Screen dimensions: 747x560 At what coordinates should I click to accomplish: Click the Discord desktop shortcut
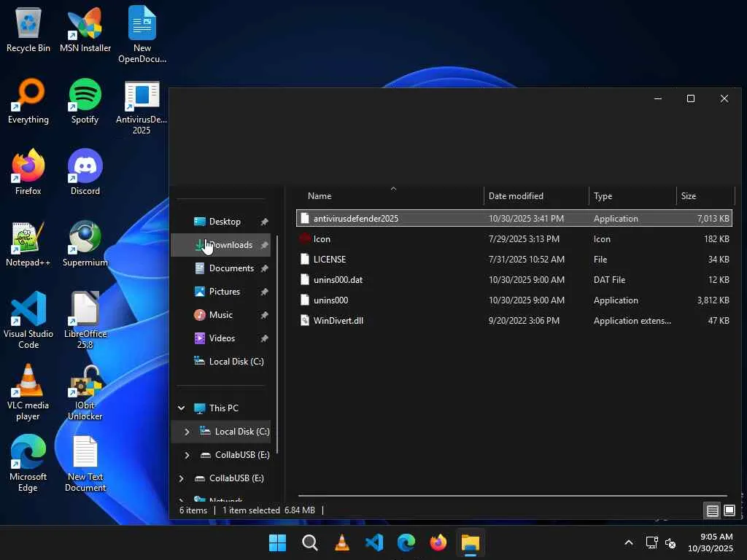[85, 173]
